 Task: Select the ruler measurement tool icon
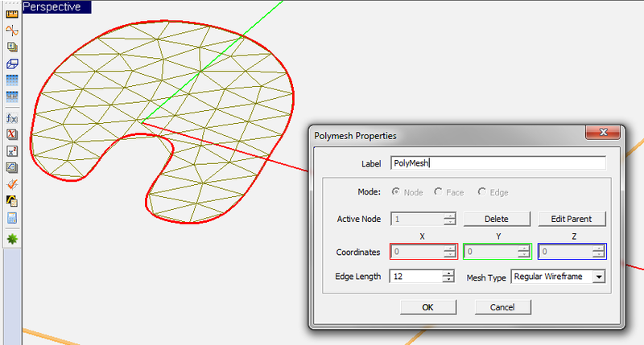12,14
